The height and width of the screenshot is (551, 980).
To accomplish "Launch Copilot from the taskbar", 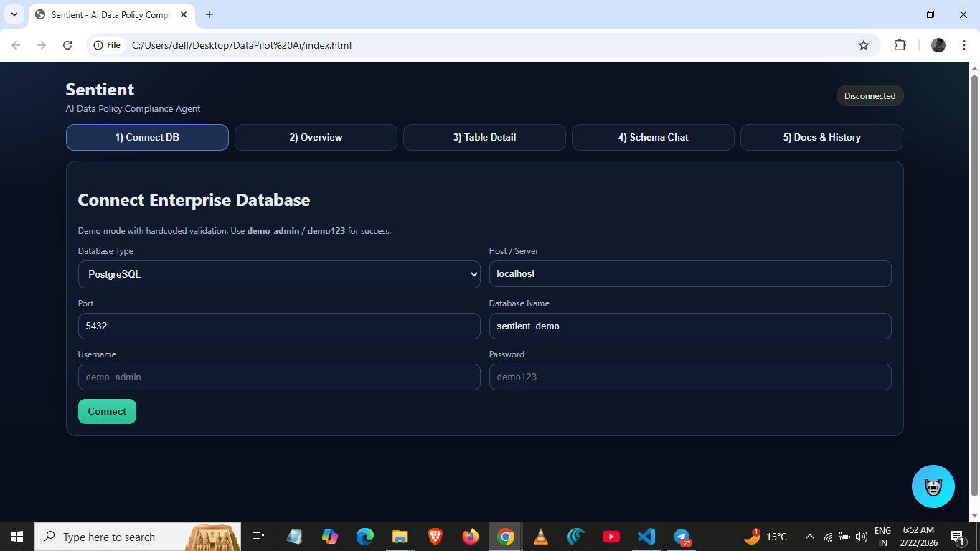I will [330, 537].
